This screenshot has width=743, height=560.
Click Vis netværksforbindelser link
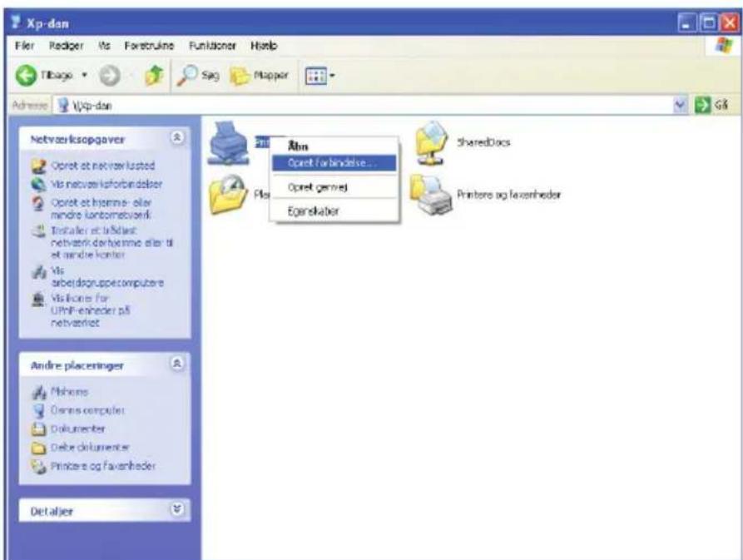point(106,184)
